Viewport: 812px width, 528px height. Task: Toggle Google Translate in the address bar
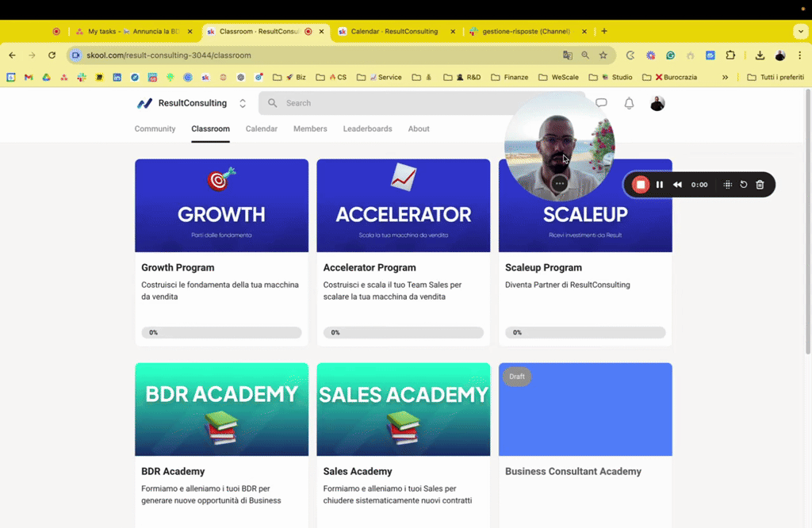567,56
